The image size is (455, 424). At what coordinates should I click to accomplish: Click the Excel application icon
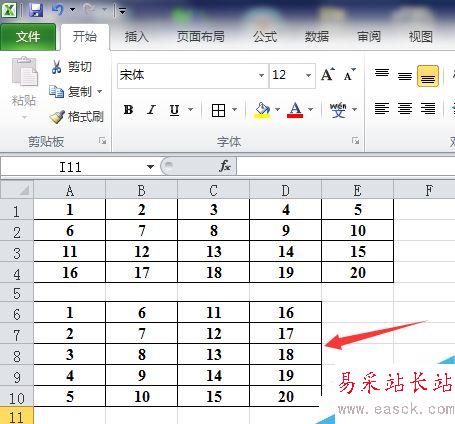coord(9,10)
